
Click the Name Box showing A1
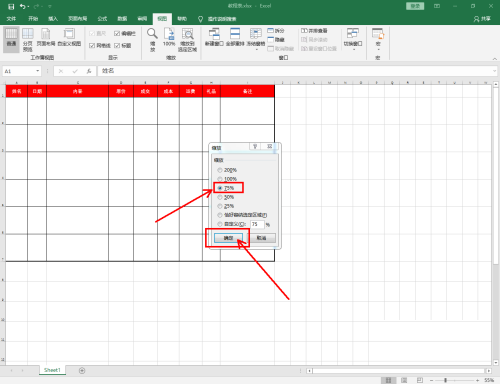tap(19, 71)
